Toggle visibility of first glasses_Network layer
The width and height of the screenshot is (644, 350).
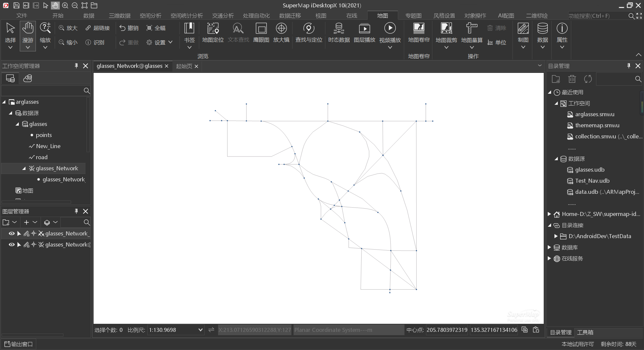click(11, 233)
